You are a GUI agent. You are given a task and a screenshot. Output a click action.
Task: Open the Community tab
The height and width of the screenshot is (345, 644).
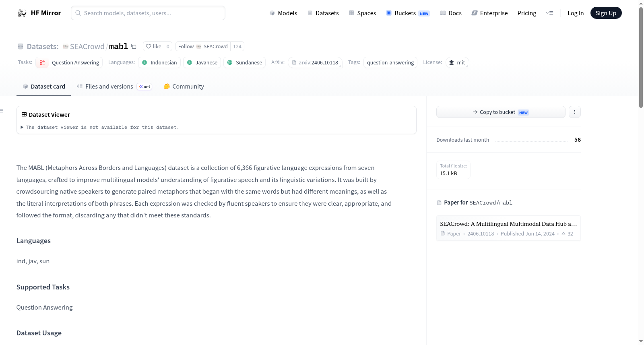pos(184,87)
